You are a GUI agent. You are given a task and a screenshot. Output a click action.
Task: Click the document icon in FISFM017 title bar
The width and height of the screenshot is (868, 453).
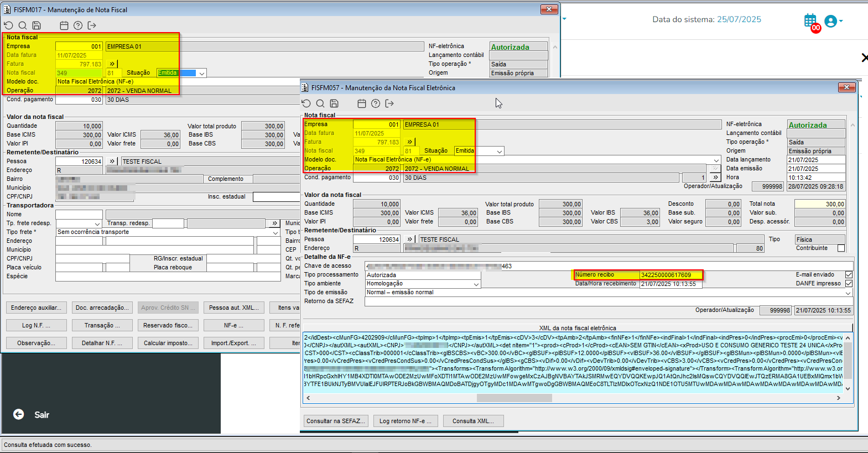(7, 9)
